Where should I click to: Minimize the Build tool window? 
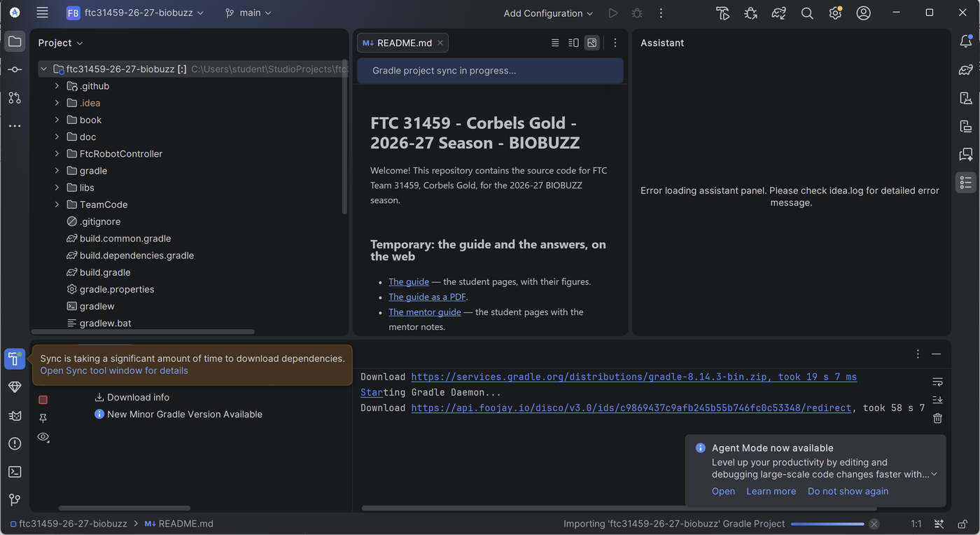pos(937,354)
